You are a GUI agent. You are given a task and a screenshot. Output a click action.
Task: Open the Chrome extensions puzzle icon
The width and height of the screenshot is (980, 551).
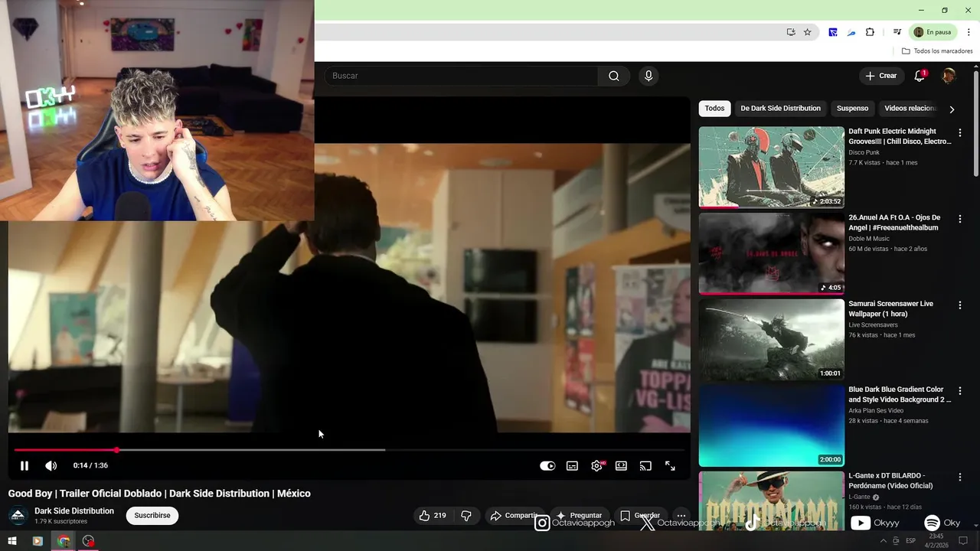point(870,32)
